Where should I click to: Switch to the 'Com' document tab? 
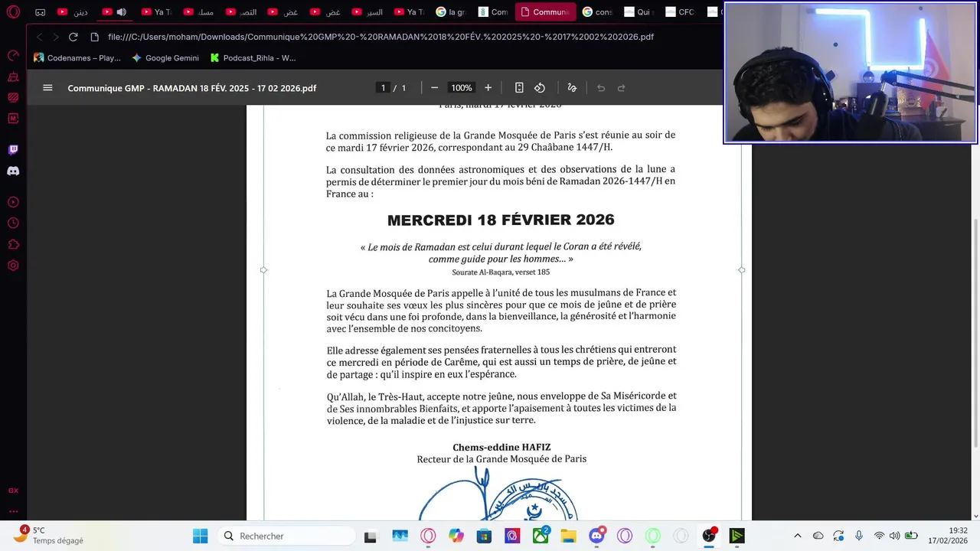click(x=492, y=12)
